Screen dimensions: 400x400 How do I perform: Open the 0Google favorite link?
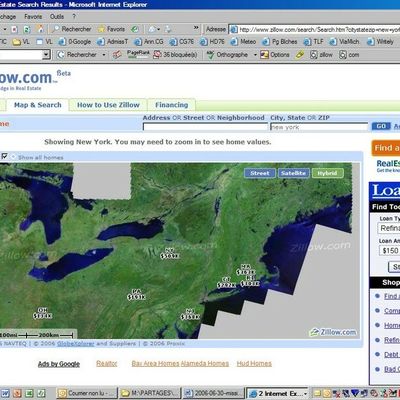75,42
